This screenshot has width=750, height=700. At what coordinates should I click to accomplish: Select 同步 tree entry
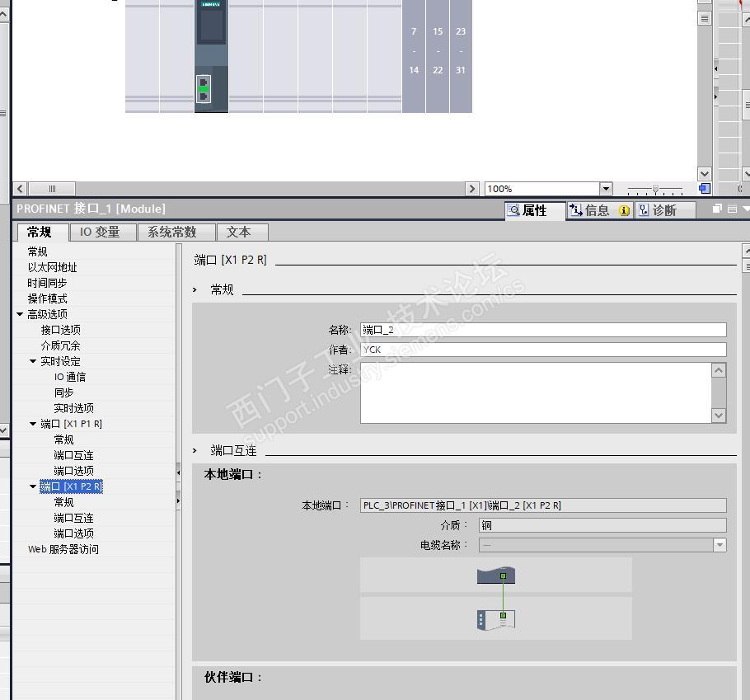pyautogui.click(x=63, y=392)
